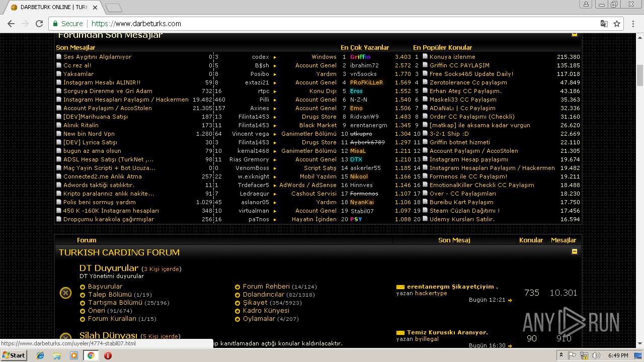Open the Drugs Store link for [DEV]Marihuana
This screenshot has width=644, height=362.
(319, 117)
